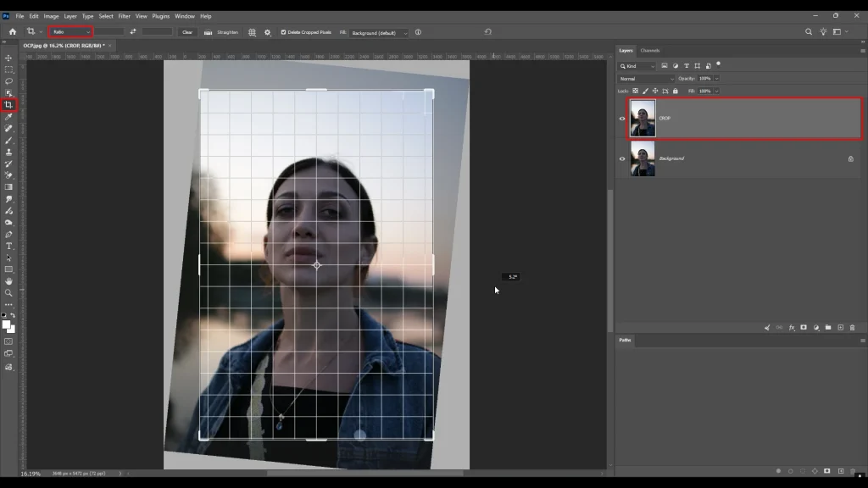Click the Clear button
Image resolution: width=868 pixels, height=488 pixels.
tap(187, 32)
